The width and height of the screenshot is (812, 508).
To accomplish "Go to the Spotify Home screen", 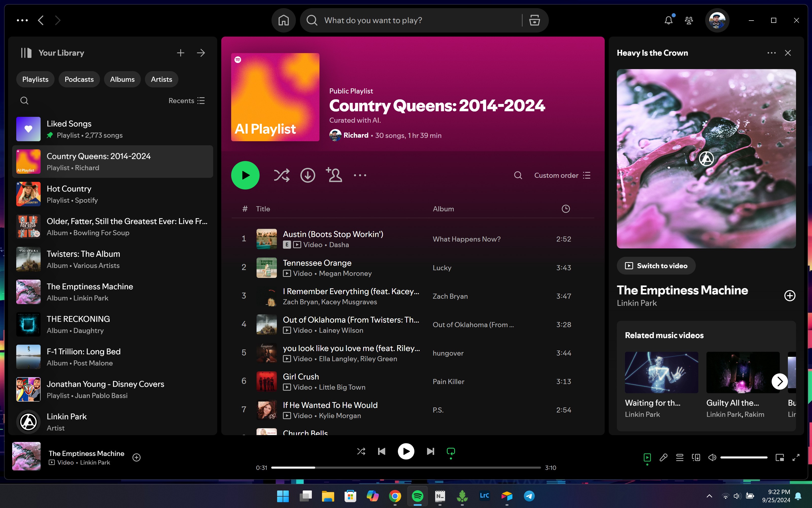I will coord(283,21).
